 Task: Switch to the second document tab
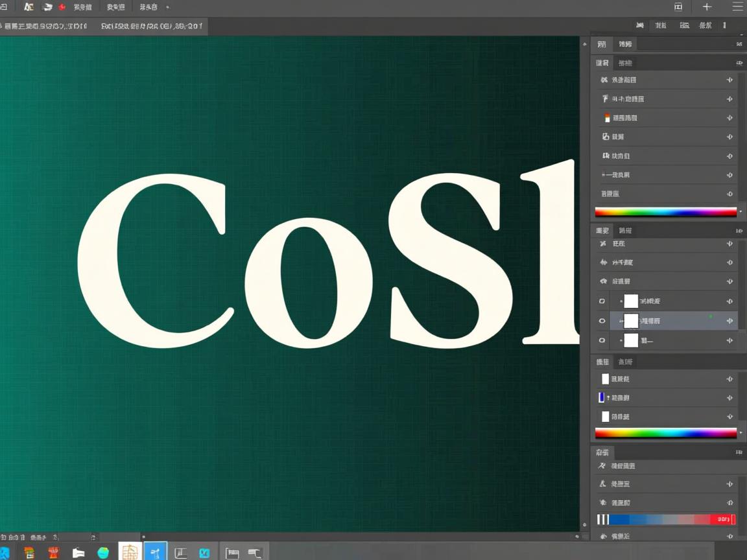pyautogui.click(x=152, y=27)
